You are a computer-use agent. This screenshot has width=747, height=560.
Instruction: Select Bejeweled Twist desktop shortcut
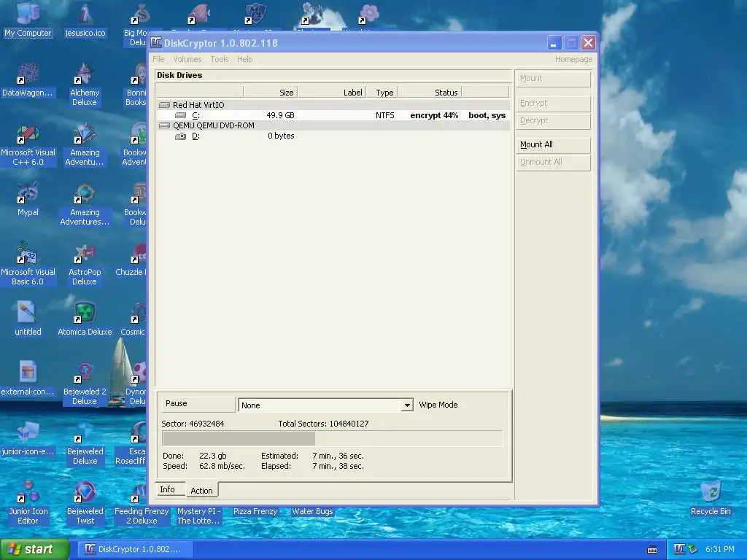pyautogui.click(x=85, y=503)
